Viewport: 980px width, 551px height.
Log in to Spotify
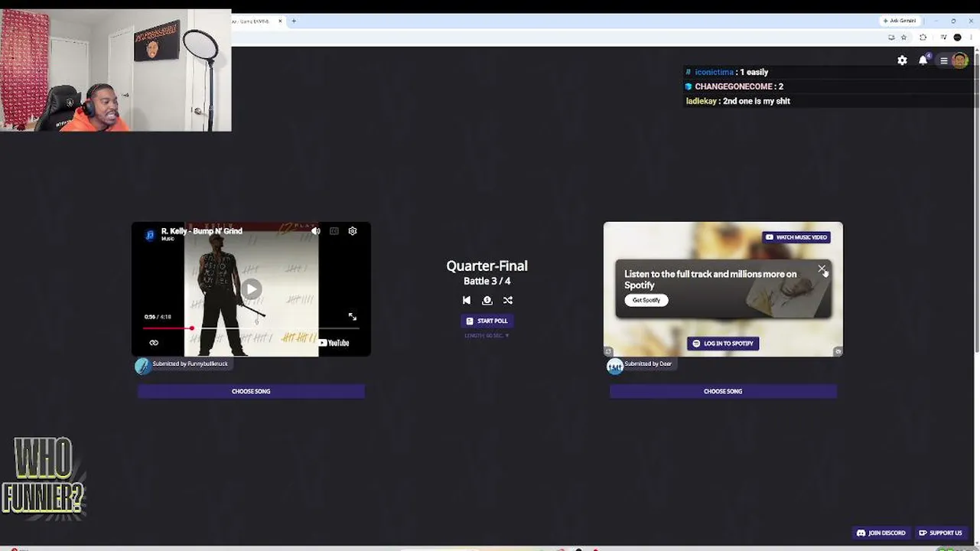point(723,344)
